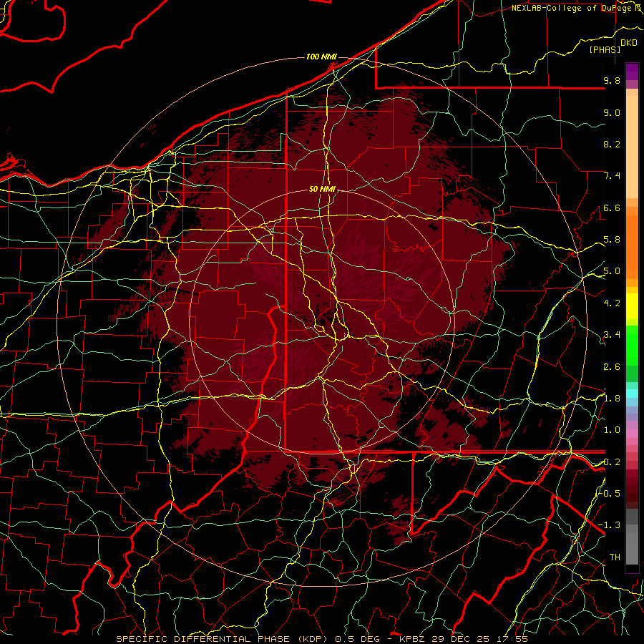Screen dimensions: 644x644
Task: Click the 7.4 value on the scale
Action: [612, 176]
